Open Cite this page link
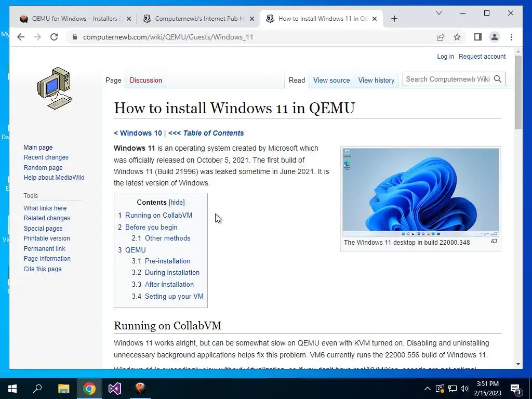The image size is (532, 399). click(x=43, y=269)
